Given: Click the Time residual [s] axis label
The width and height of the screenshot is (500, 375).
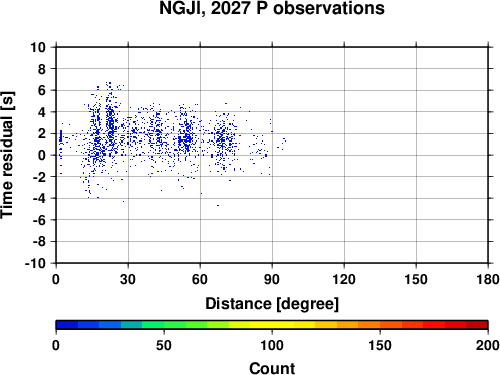Looking at the screenshot, I should click(x=7, y=155).
